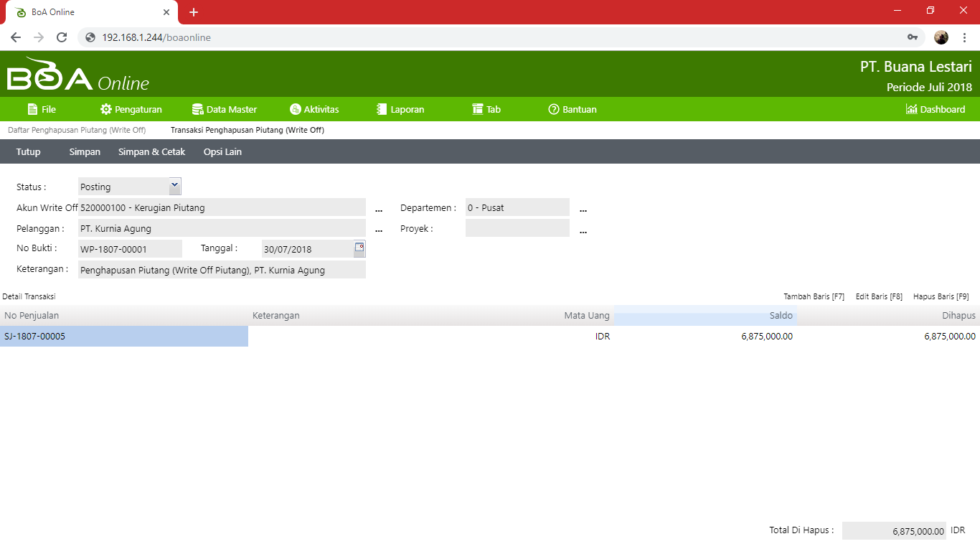The width and height of the screenshot is (980, 549).
Task: Open the Data Master menu
Action: pos(225,109)
